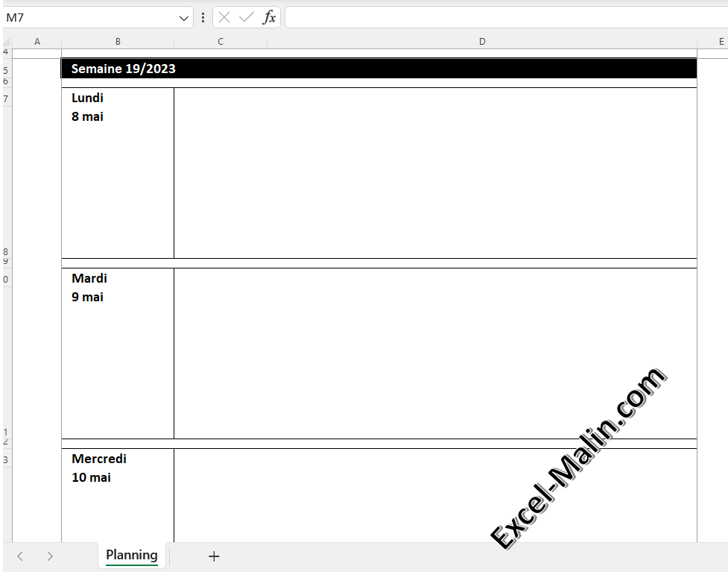This screenshot has height=572, width=728.
Task: Select the Mercredi 10 mai cell
Action: tap(118, 495)
